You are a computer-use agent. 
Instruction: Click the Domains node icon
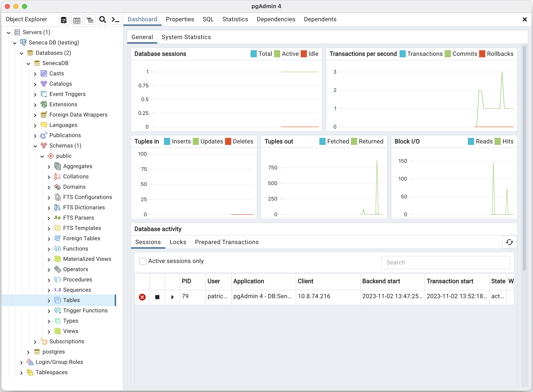(58, 187)
